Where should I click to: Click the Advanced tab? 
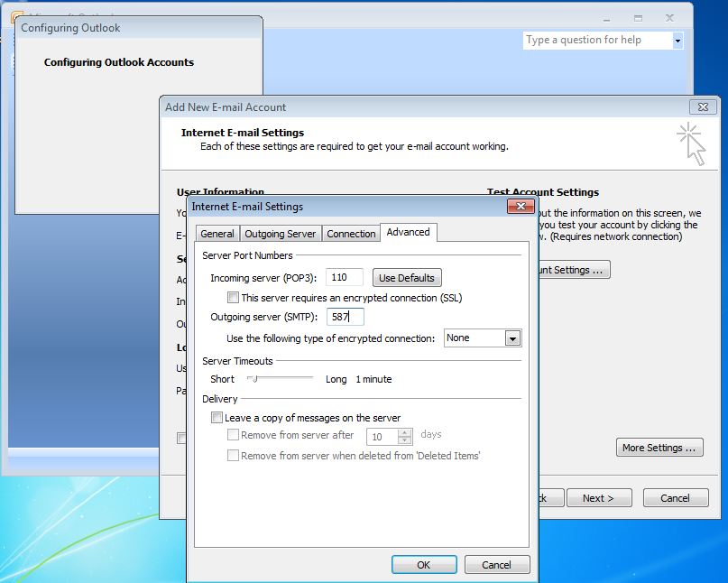click(x=408, y=232)
